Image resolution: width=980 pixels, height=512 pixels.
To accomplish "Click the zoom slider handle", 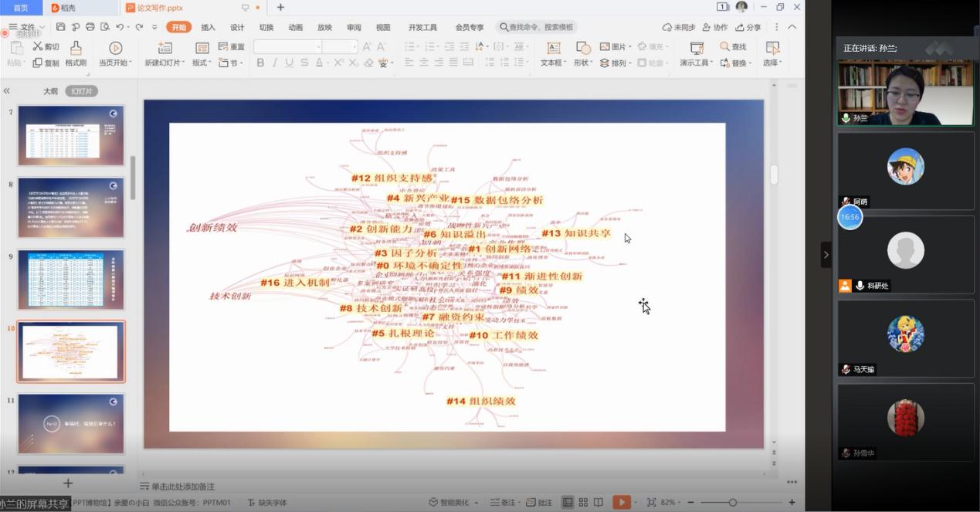I will [732, 503].
